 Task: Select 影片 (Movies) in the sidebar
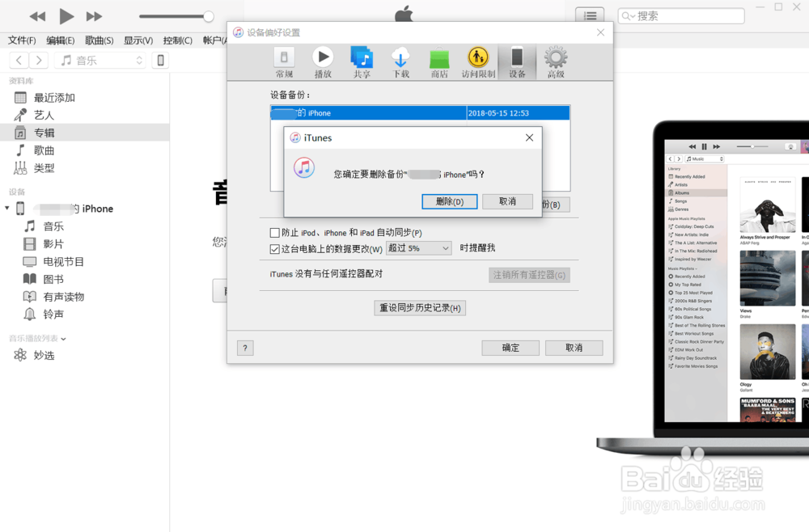[52, 243]
